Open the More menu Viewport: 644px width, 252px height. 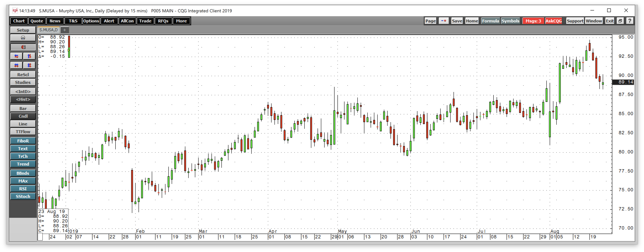click(x=181, y=21)
